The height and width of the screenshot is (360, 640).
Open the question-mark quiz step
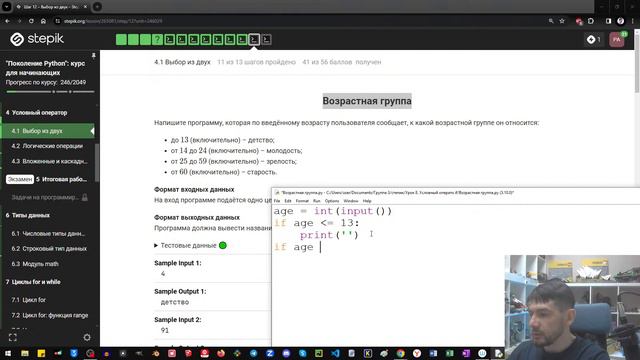tap(157, 40)
